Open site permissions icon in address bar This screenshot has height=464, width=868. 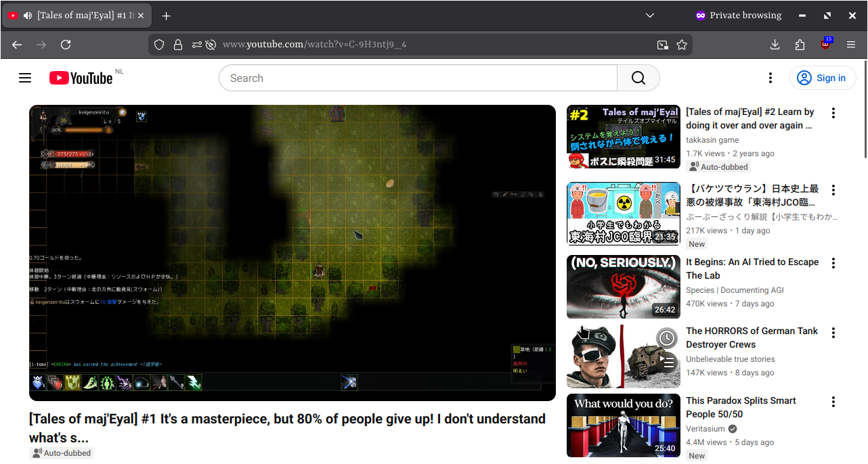pos(196,45)
